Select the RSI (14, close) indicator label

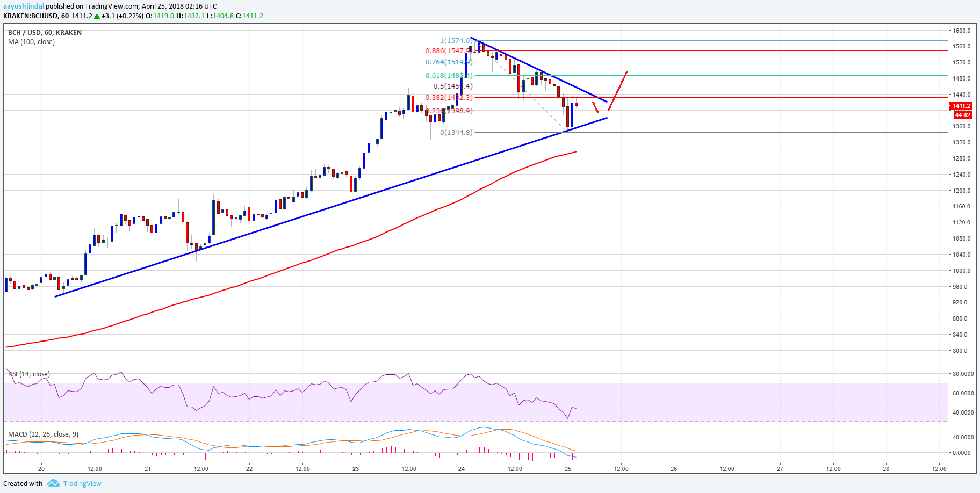point(29,374)
